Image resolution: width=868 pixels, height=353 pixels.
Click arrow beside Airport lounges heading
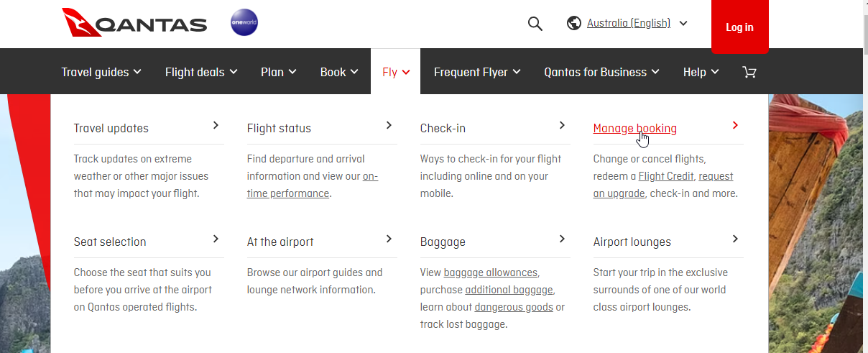click(735, 239)
